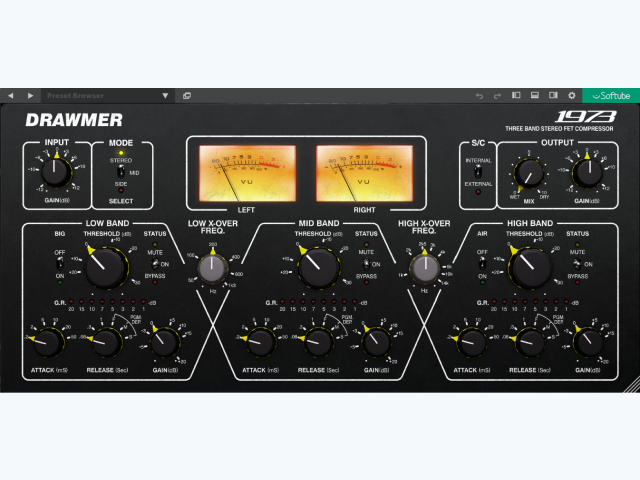
Task: Click the DRAWMER logo
Action: point(74,120)
